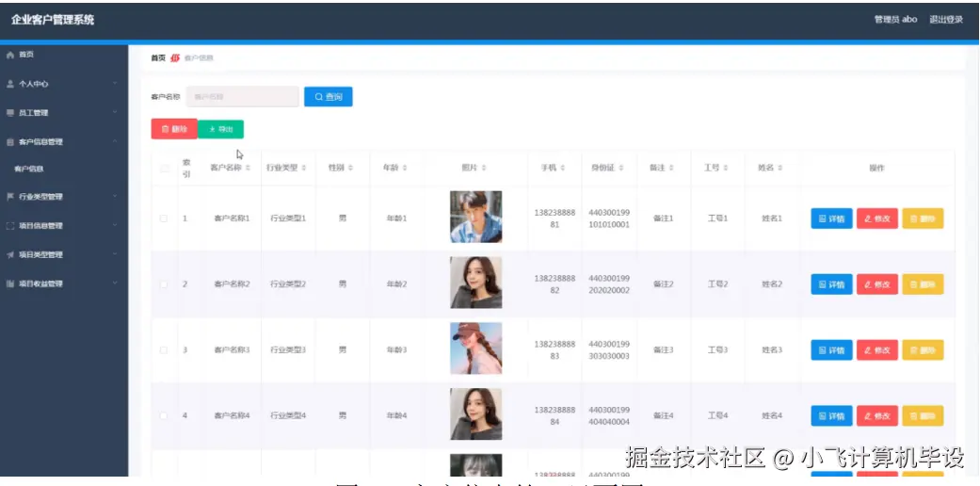Click the red 删除 batch delete button
980x486 pixels.
(x=174, y=129)
